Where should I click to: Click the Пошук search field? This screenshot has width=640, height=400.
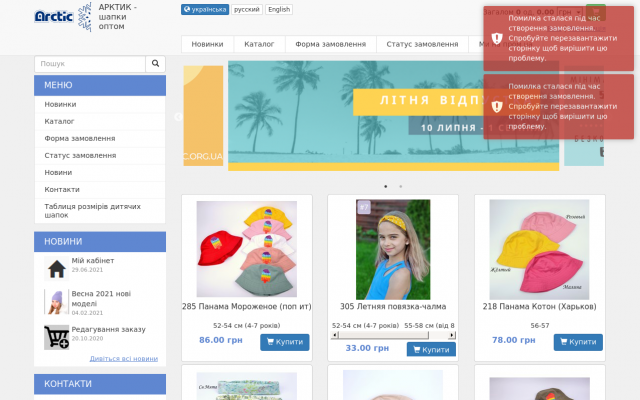[x=90, y=64]
